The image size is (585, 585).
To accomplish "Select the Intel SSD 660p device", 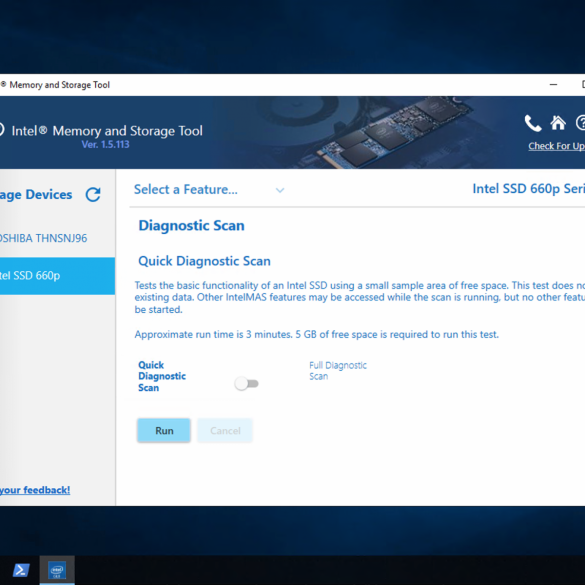I will coord(57,276).
